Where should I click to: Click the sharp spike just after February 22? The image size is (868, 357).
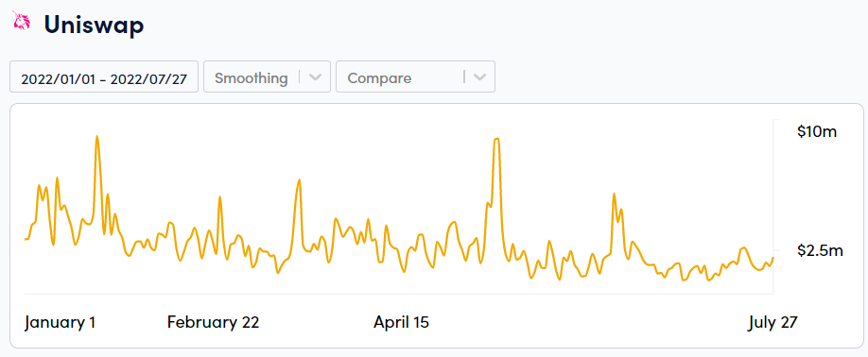point(220,196)
